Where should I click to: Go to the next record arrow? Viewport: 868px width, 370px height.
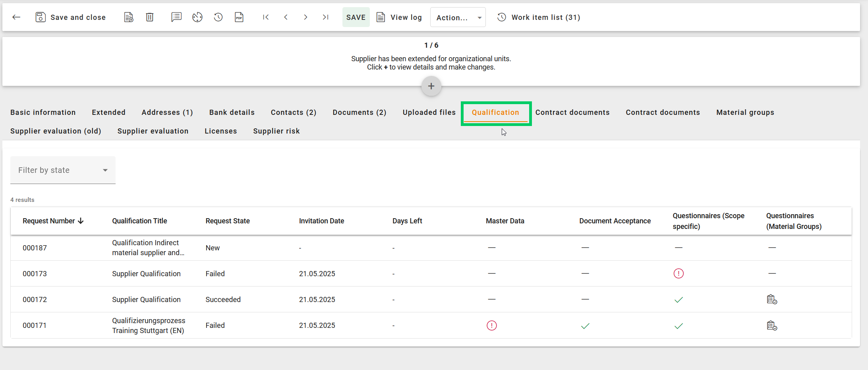point(305,17)
